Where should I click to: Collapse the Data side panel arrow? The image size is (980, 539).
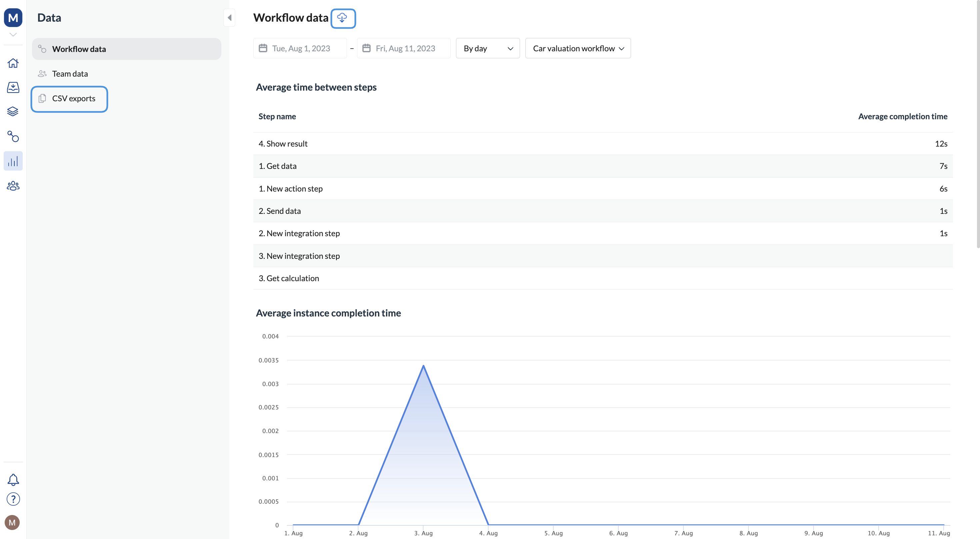pos(229,17)
